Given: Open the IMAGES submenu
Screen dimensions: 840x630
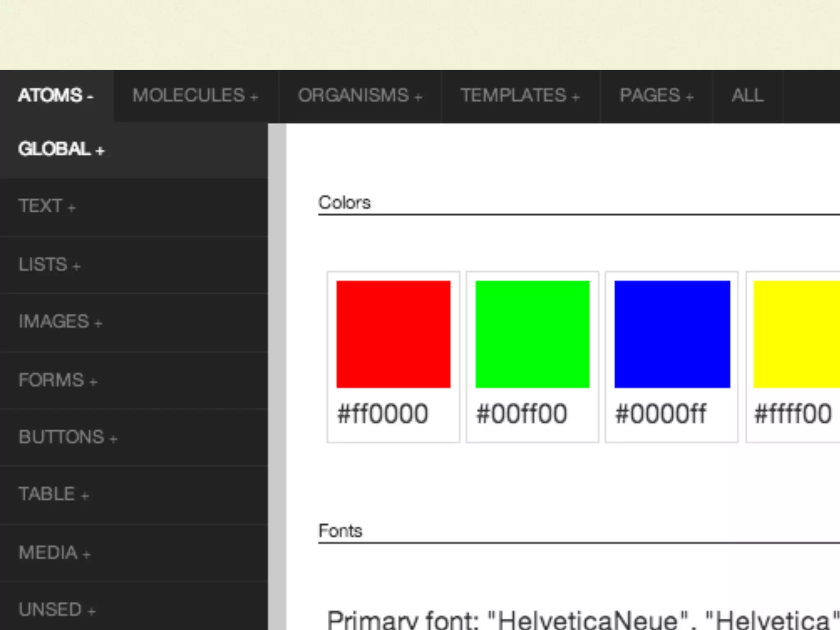Looking at the screenshot, I should tap(60, 322).
